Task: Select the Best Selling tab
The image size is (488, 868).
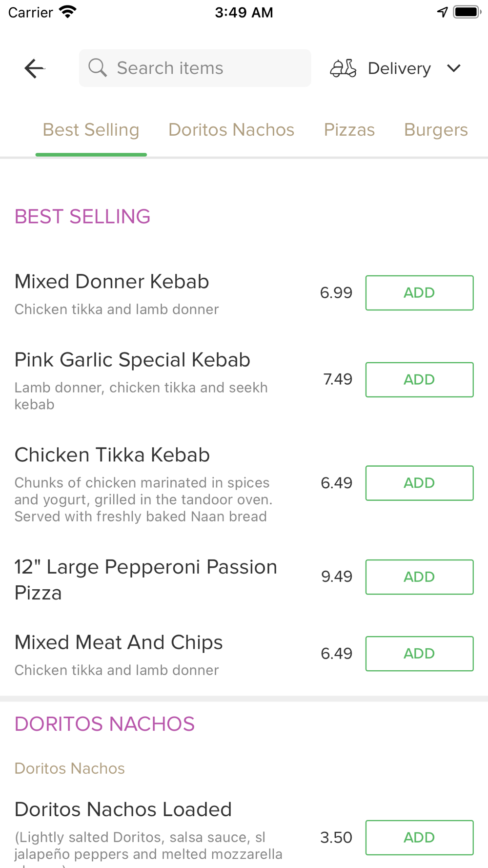Action: click(91, 130)
